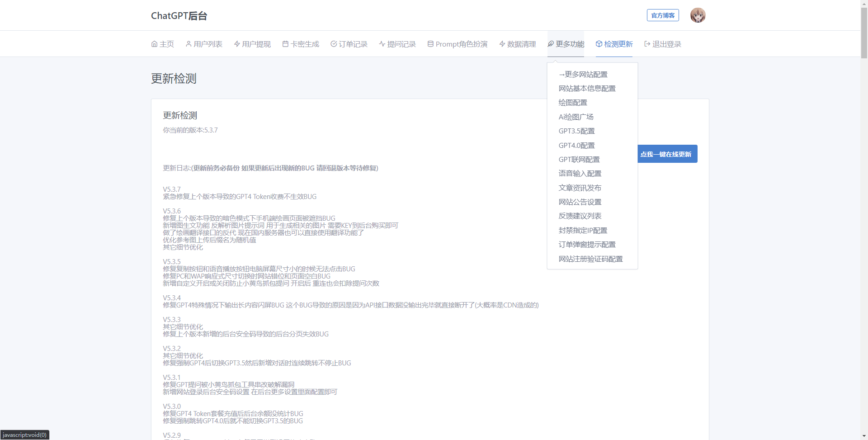Open 订单记录 via its circular icon
868x440 pixels.
click(x=334, y=44)
